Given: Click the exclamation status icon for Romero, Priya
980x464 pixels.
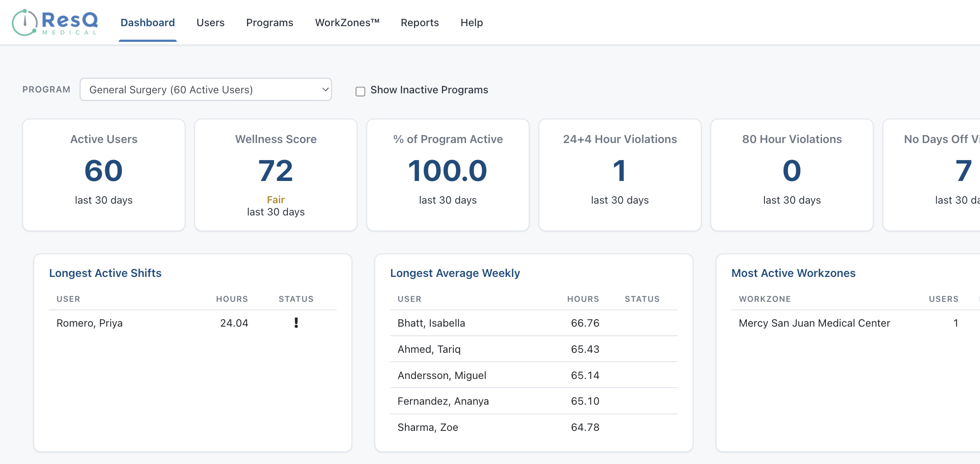Looking at the screenshot, I should [x=296, y=323].
